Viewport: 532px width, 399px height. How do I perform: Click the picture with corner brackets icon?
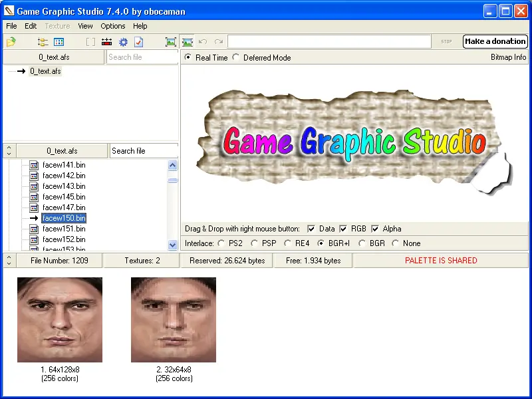pyautogui.click(x=171, y=42)
